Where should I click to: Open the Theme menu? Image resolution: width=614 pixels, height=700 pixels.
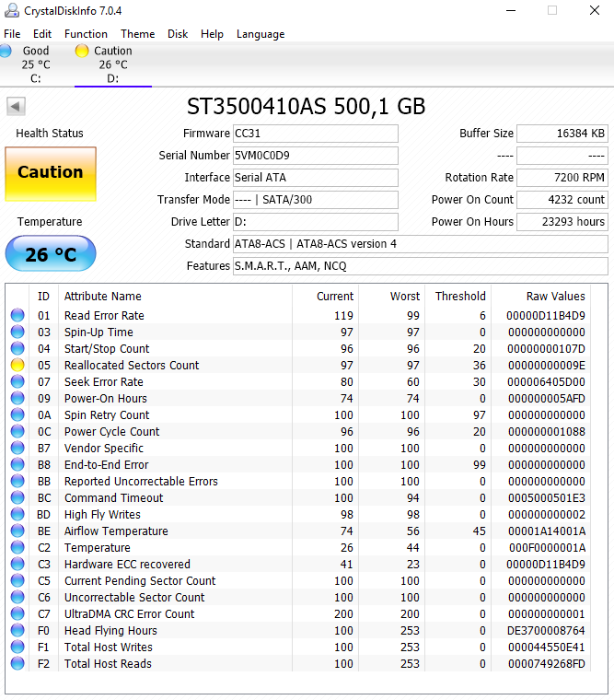[137, 34]
